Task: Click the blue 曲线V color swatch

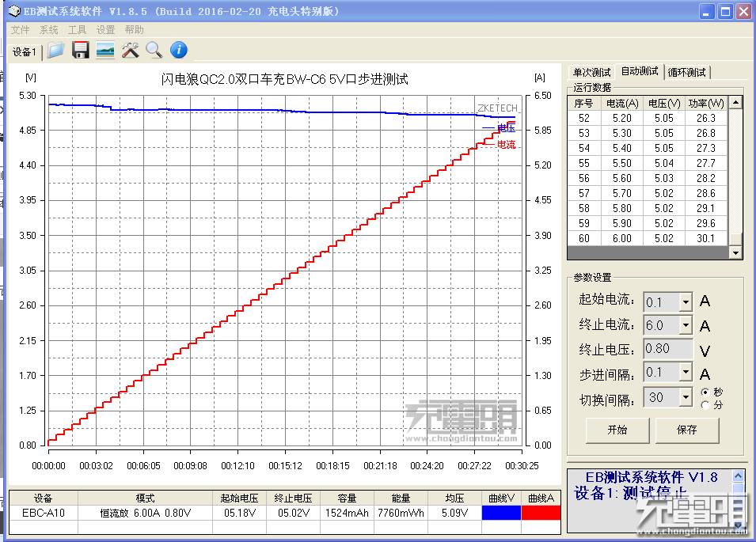Action: [501, 513]
